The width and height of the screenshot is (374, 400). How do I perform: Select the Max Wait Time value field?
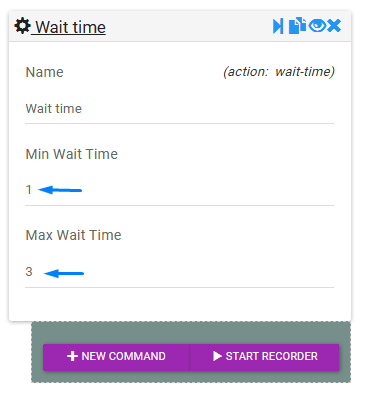[179, 272]
